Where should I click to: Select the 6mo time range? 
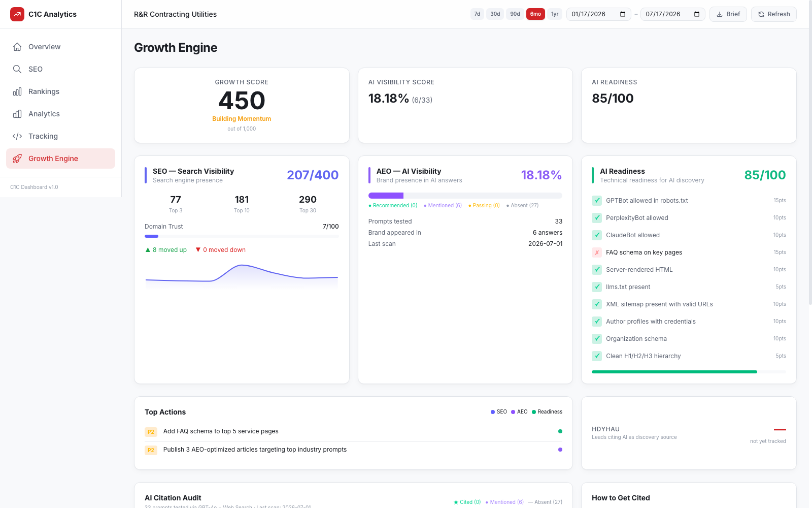point(535,14)
